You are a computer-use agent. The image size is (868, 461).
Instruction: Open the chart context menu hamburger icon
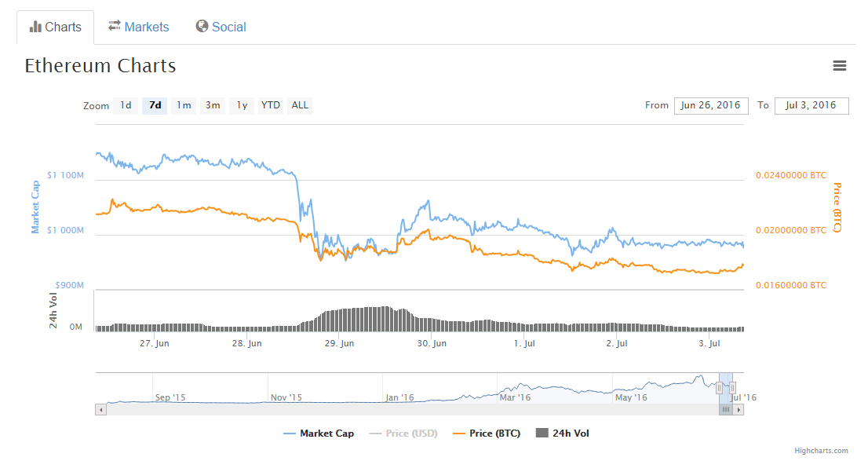pyautogui.click(x=839, y=66)
